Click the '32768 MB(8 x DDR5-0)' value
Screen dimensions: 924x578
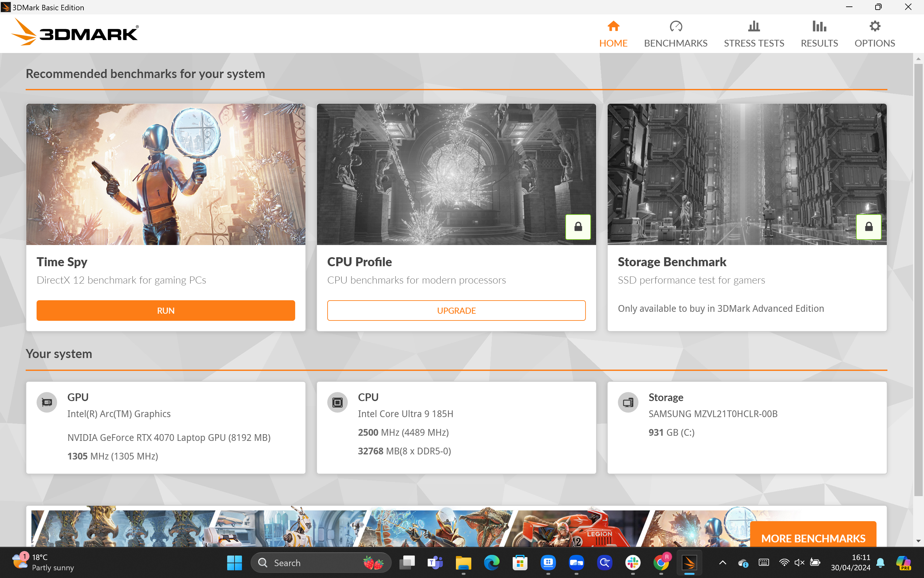tap(404, 451)
